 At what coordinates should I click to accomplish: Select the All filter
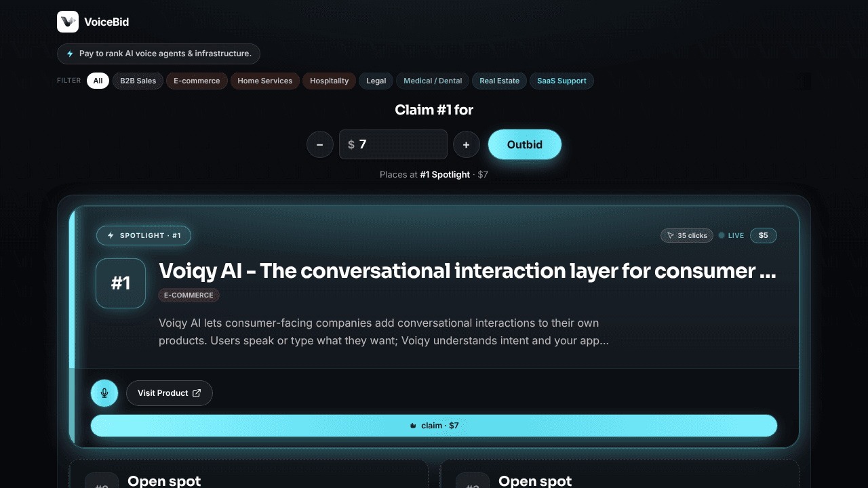98,81
